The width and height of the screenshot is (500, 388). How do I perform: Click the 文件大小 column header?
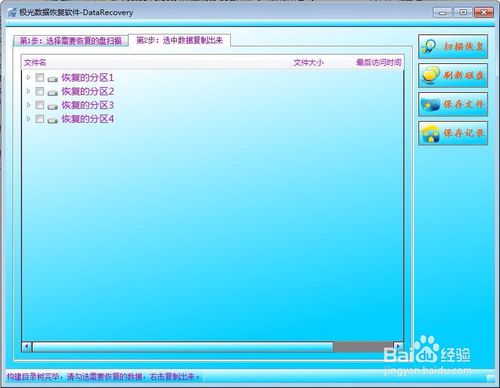click(x=308, y=62)
